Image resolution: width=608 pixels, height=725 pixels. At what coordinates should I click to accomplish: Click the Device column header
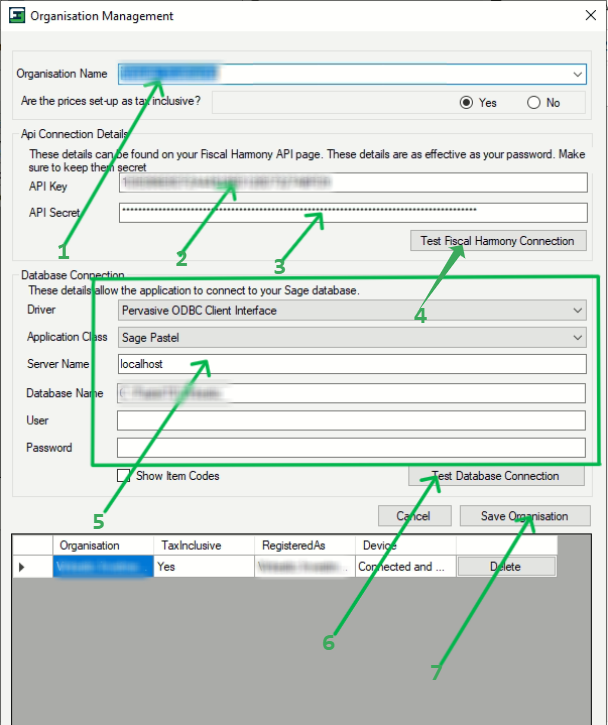click(x=405, y=545)
